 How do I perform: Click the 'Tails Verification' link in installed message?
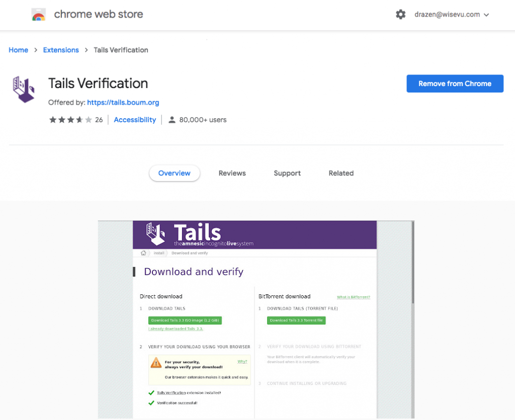[x=171, y=393]
